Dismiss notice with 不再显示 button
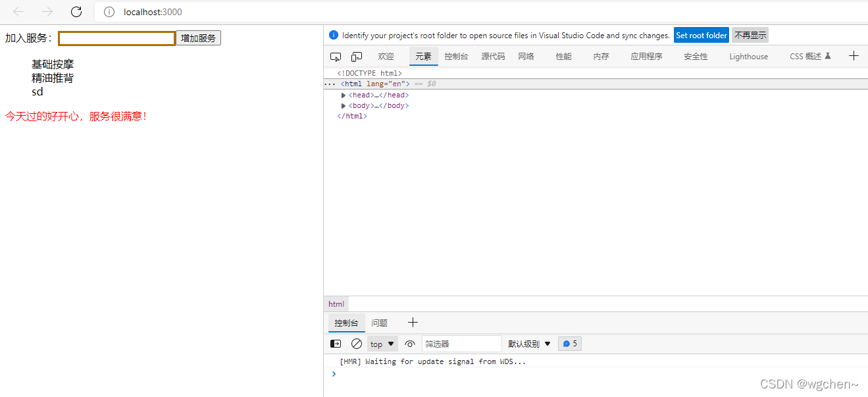The height and width of the screenshot is (397, 868). pos(750,36)
